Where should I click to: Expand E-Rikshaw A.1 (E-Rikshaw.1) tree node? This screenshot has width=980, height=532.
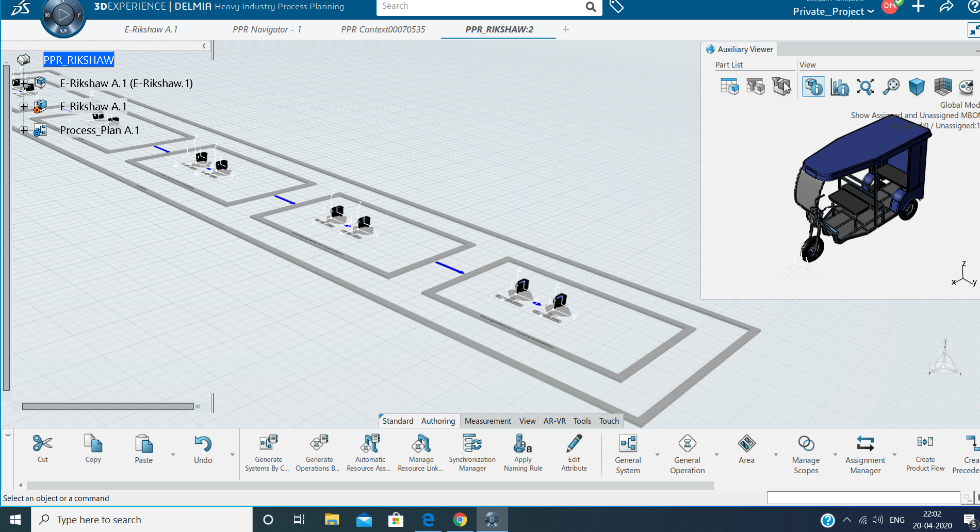24,83
